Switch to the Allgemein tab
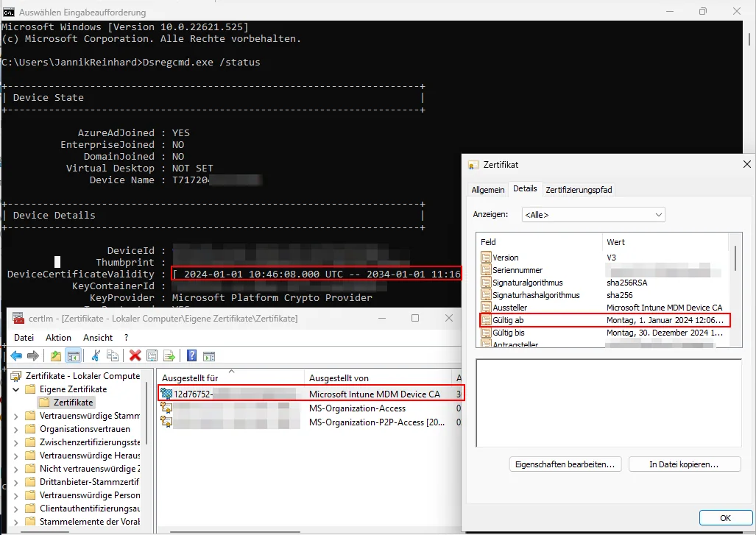 click(488, 190)
